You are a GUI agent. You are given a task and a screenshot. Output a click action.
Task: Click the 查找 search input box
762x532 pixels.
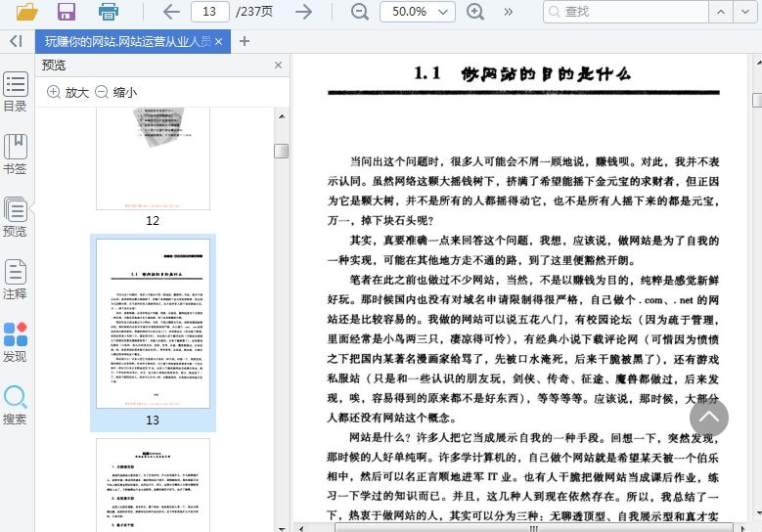[626, 11]
